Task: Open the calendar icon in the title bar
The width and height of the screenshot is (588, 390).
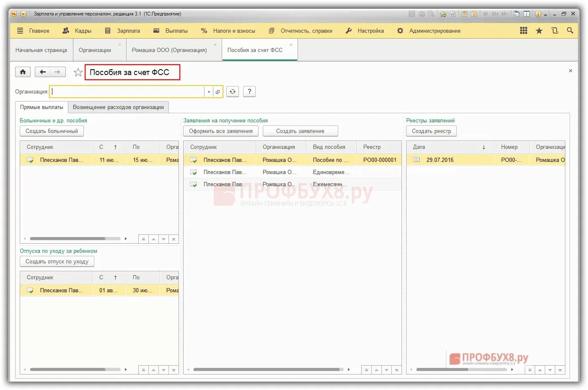Action: (x=474, y=13)
